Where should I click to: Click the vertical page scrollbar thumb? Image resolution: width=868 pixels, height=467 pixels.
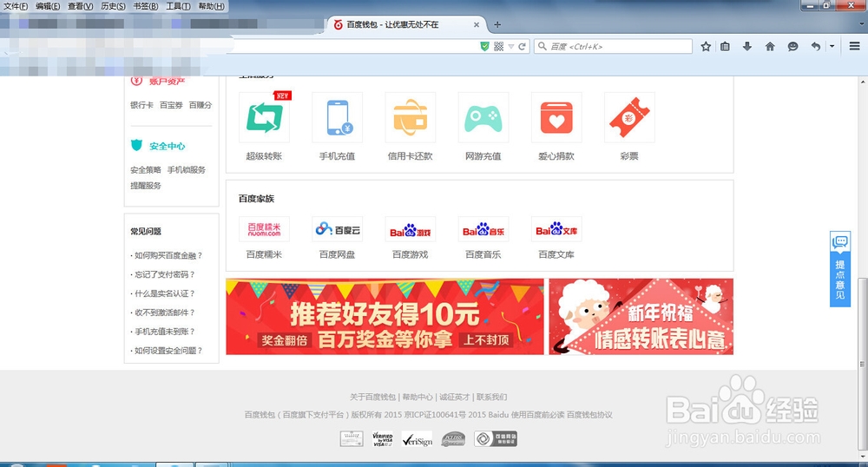pos(863,364)
